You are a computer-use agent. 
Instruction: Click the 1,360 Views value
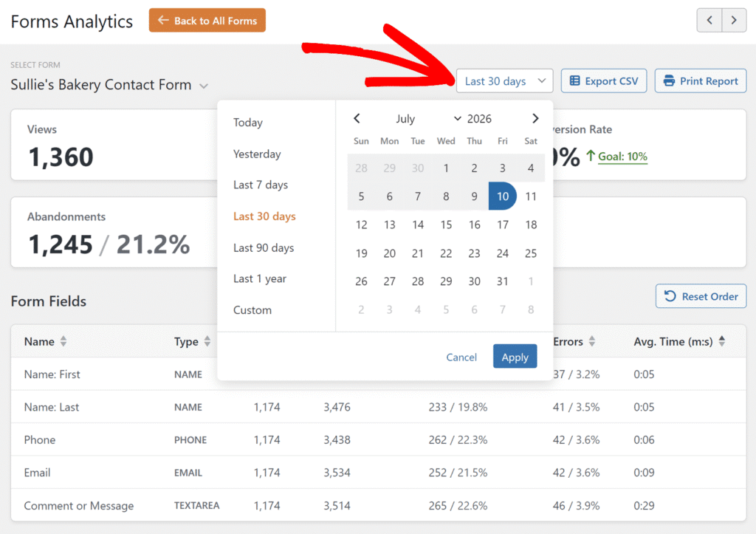[x=61, y=157]
